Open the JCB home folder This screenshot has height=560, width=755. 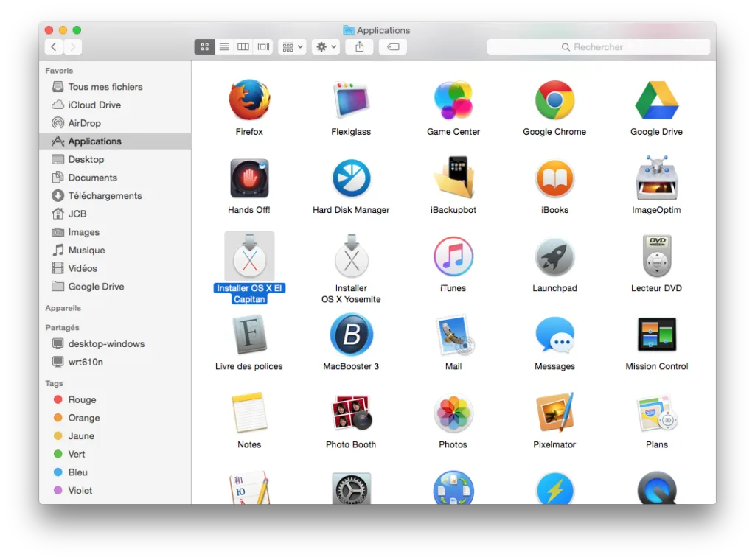pyautogui.click(x=114, y=214)
